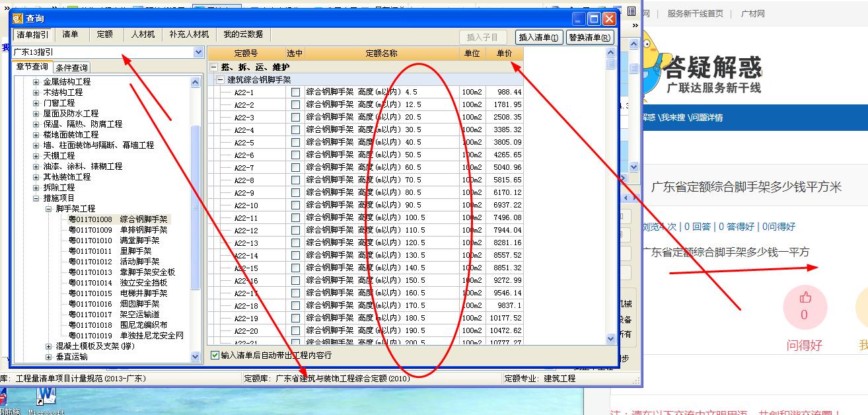Image resolution: width=868 pixels, height=415 pixels.
Task: Tick the A22-19 checkbox
Action: (x=295, y=319)
